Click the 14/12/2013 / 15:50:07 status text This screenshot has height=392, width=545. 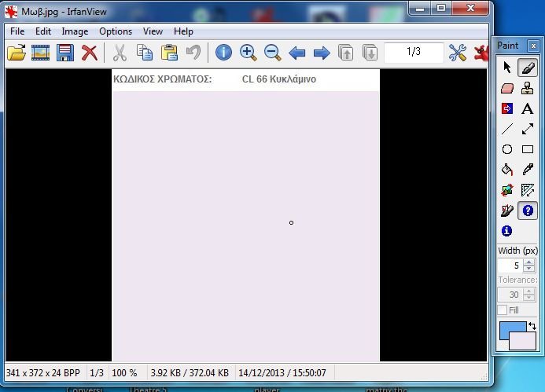point(282,373)
